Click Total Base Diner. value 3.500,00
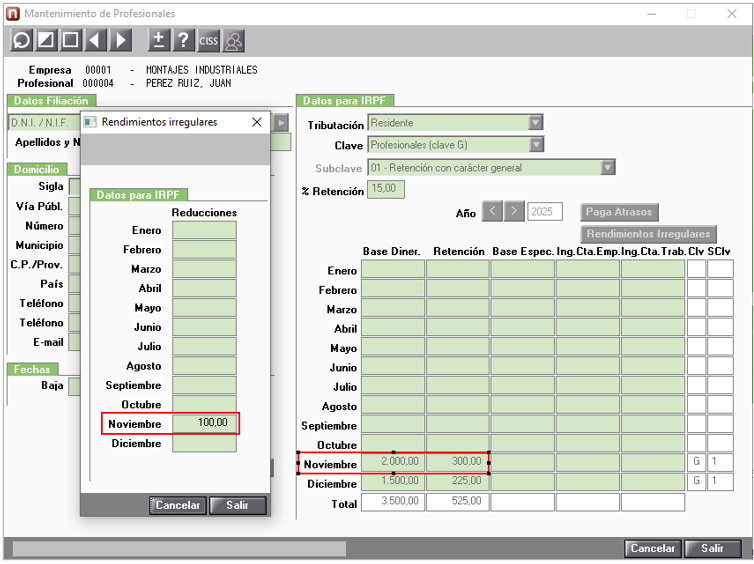The image size is (754, 564). (393, 501)
